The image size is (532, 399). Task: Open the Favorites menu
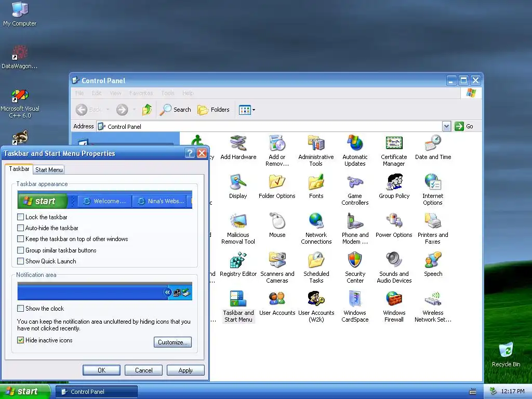(x=141, y=93)
